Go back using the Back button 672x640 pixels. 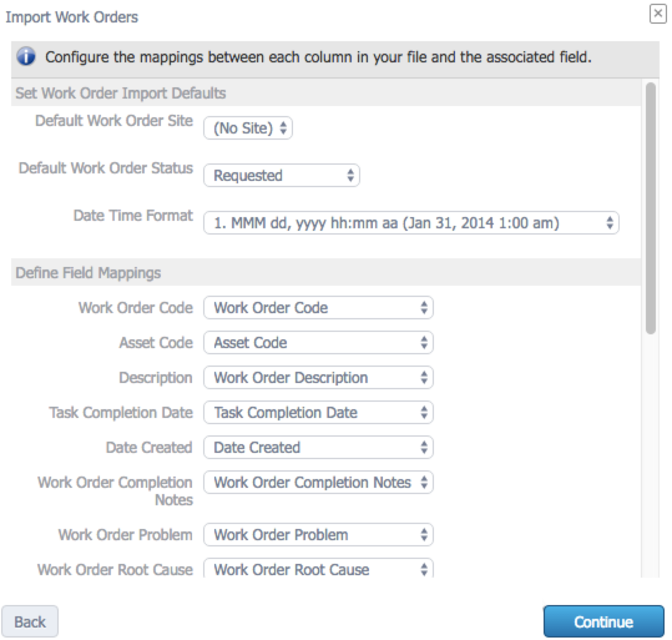coord(30,621)
